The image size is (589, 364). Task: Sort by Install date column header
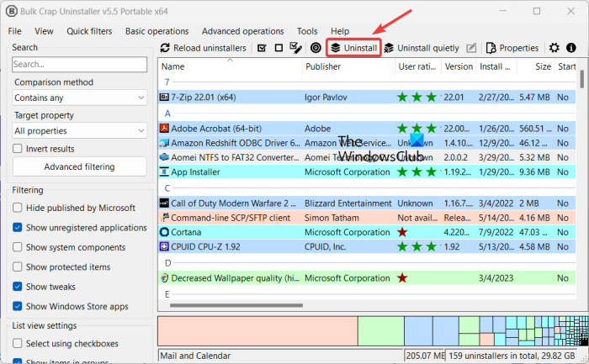point(496,66)
